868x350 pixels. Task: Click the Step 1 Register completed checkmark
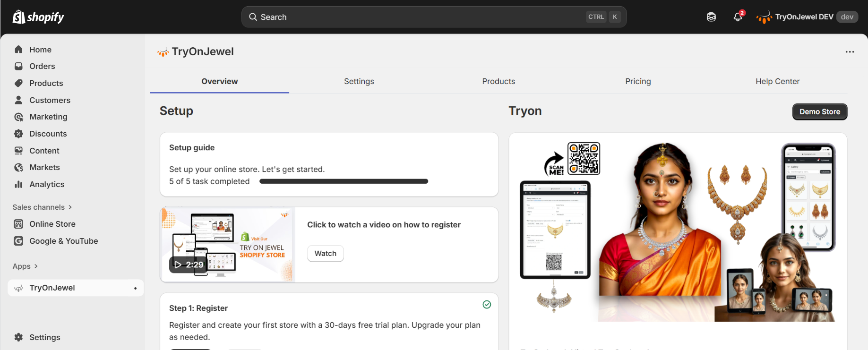487,305
